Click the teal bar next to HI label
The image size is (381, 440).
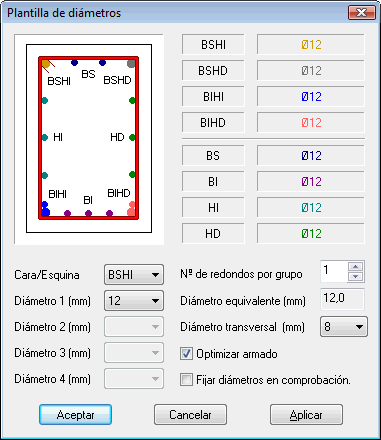click(x=45, y=137)
